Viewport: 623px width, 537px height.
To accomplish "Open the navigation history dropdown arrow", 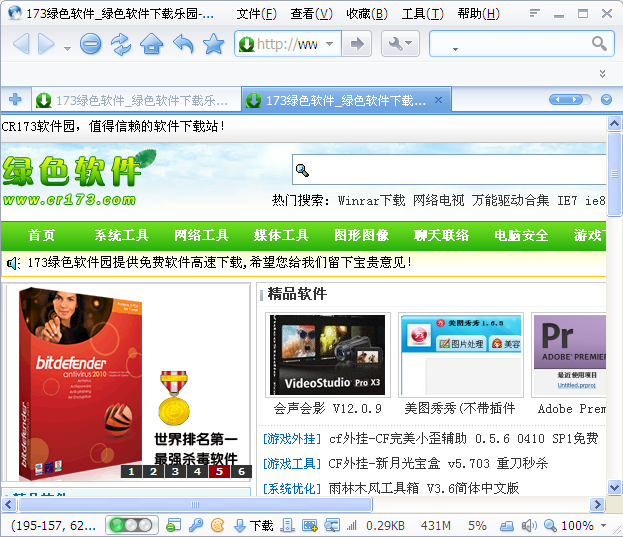I will [68, 48].
